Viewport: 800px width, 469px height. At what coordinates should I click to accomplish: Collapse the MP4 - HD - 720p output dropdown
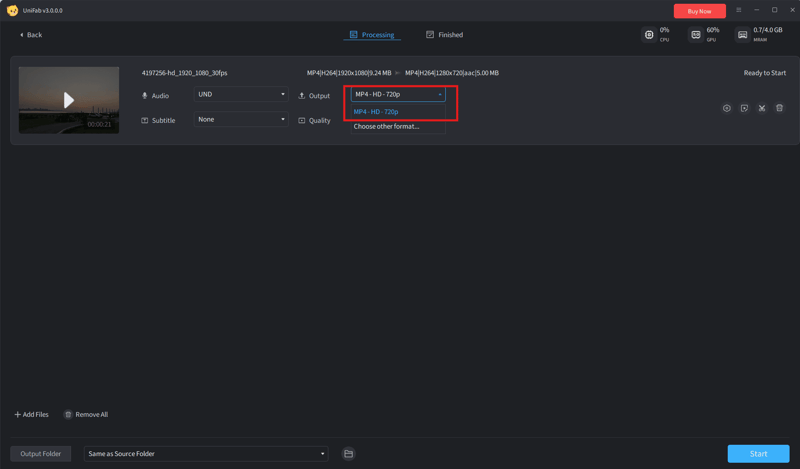tap(398, 95)
